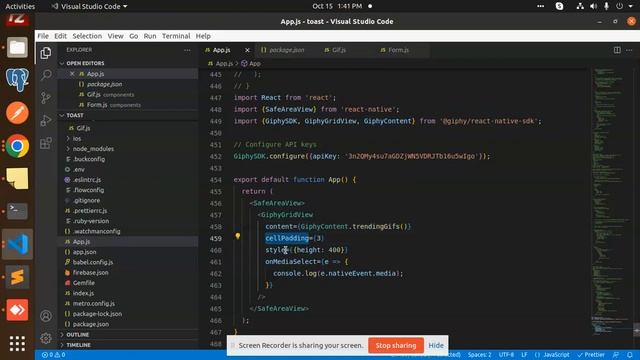
Task: Open the Extensions view icon
Action: pyautogui.click(x=46, y=143)
